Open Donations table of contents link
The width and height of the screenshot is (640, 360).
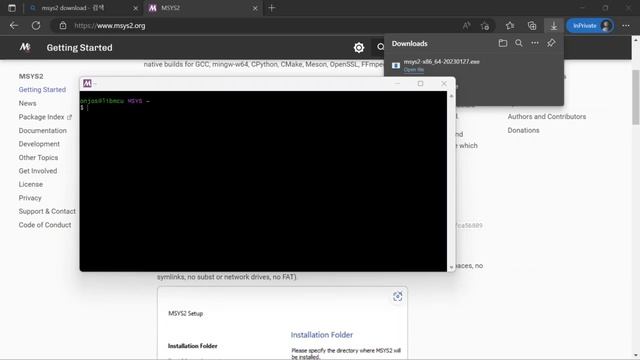click(523, 130)
